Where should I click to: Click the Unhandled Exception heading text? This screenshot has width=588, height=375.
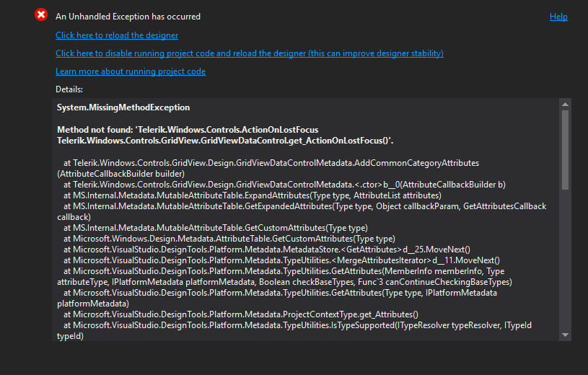[x=128, y=17]
